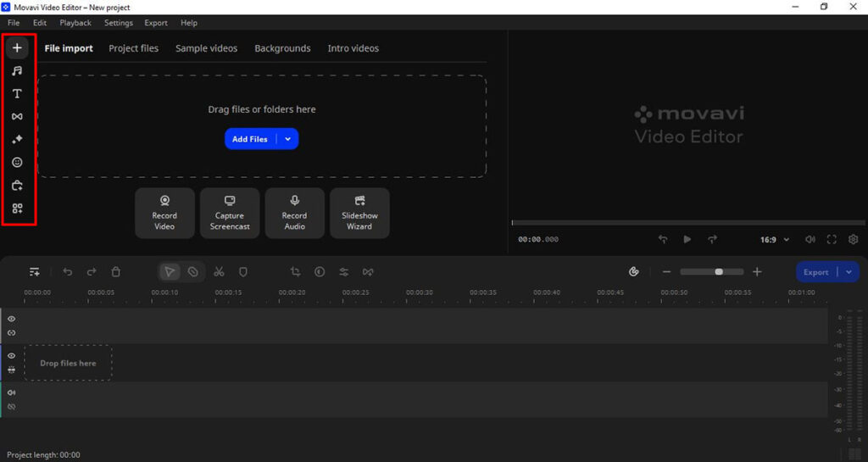Toggle link icon on top overlay track
This screenshot has width=868, height=462.
(11, 332)
